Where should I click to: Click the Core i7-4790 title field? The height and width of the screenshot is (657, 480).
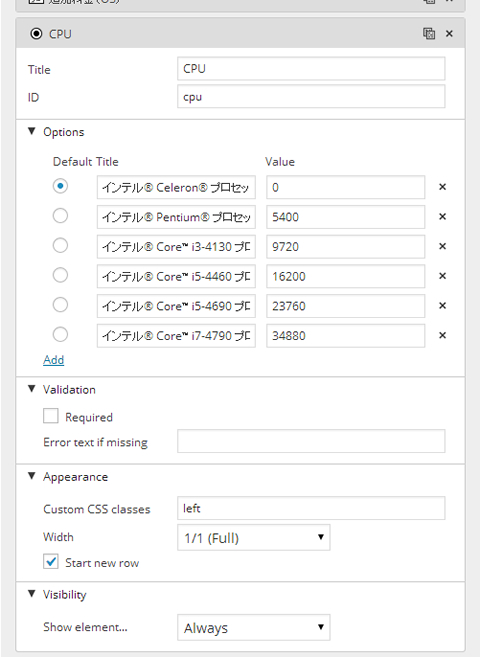click(x=176, y=336)
